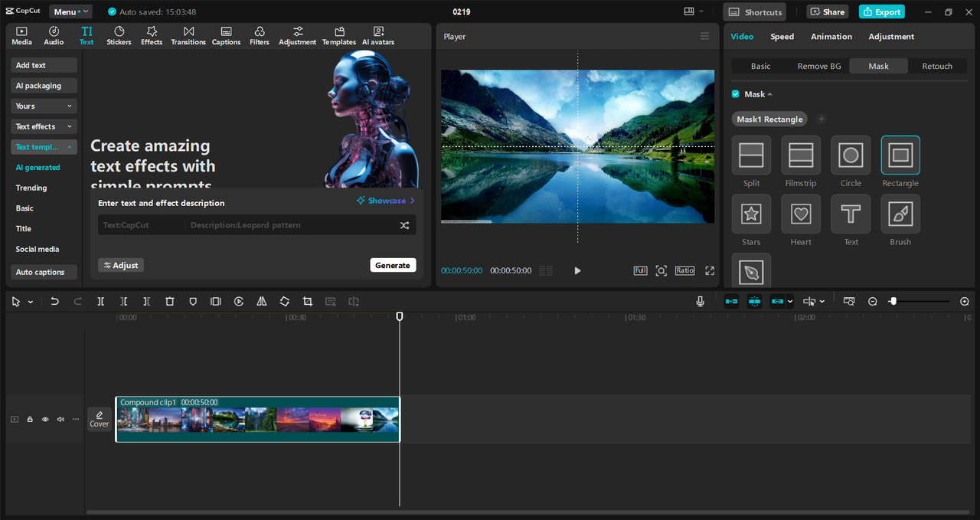
Task: Open the Menu dropdown
Action: point(70,11)
